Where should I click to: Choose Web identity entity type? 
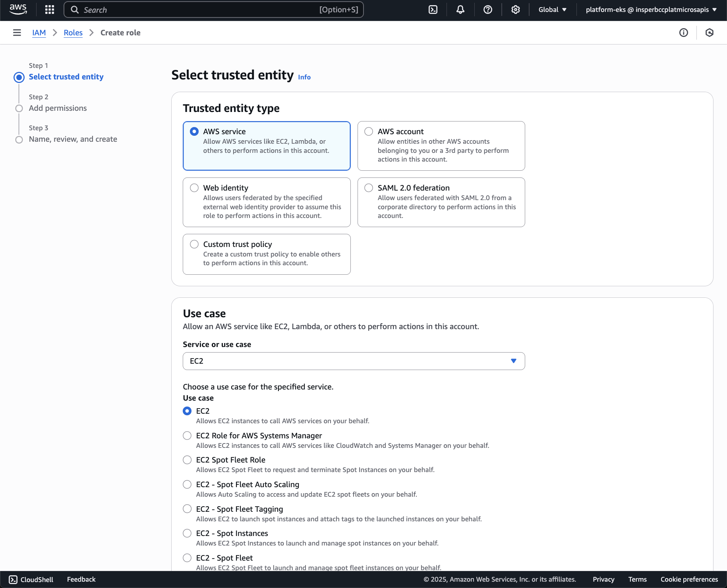pyautogui.click(x=194, y=188)
